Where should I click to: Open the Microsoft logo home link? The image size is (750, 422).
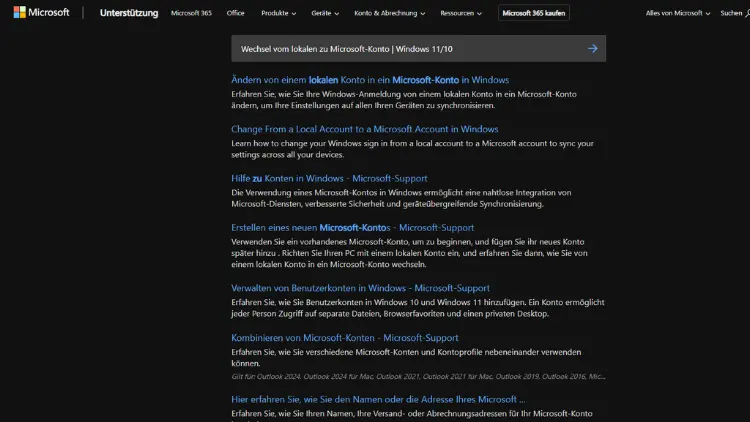[41, 12]
